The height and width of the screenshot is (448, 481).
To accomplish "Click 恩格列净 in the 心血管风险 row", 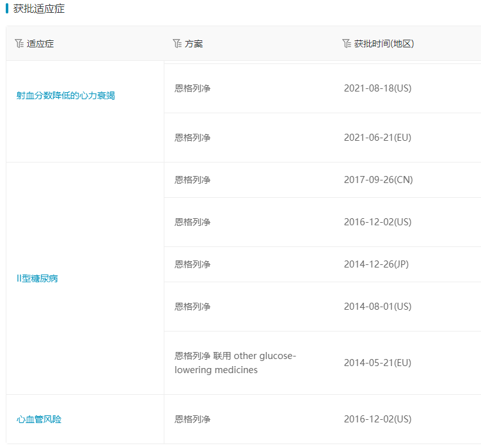I will [193, 419].
